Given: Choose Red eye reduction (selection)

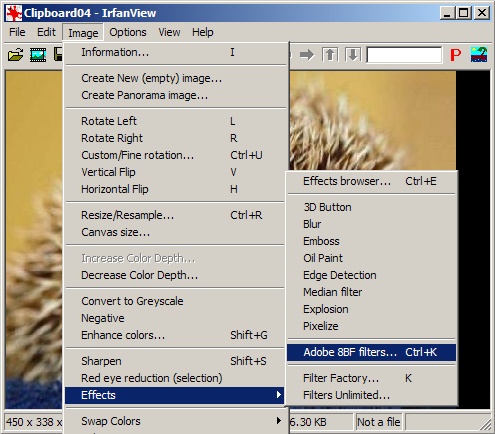Looking at the screenshot, I should (x=175, y=378).
